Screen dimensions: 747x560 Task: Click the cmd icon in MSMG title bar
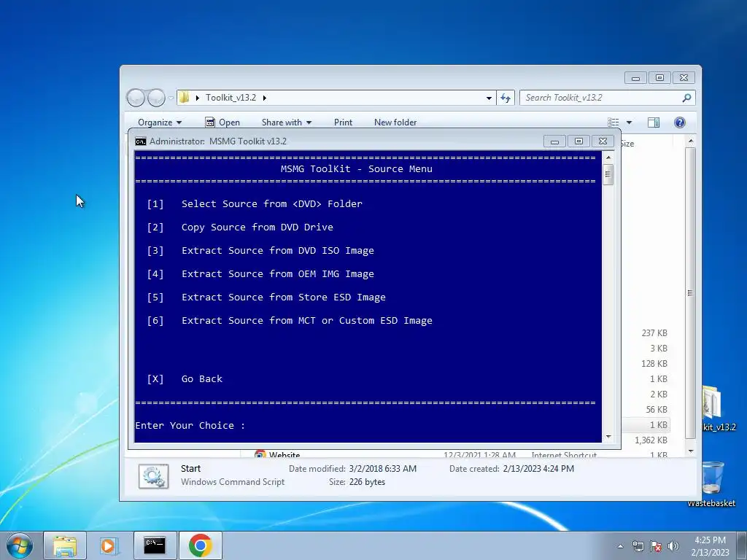pyautogui.click(x=141, y=141)
